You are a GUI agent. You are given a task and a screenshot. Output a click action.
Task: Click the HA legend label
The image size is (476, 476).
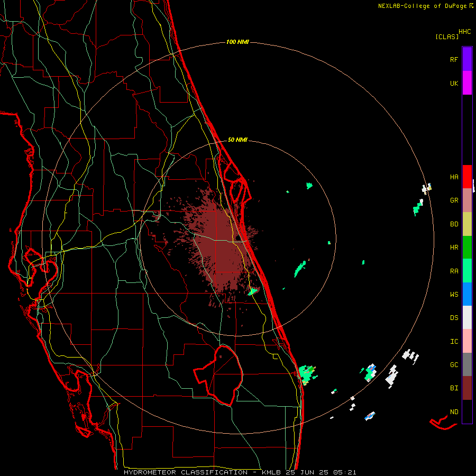coord(454,177)
